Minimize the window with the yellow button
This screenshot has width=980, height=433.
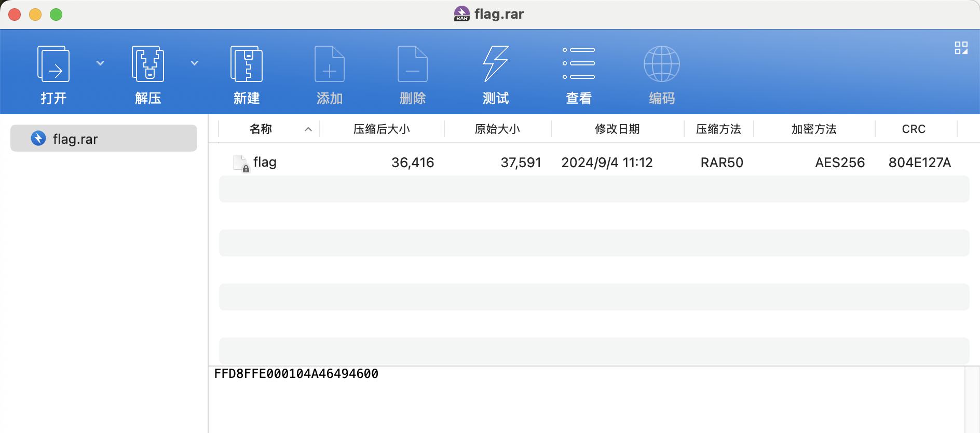pos(35,15)
